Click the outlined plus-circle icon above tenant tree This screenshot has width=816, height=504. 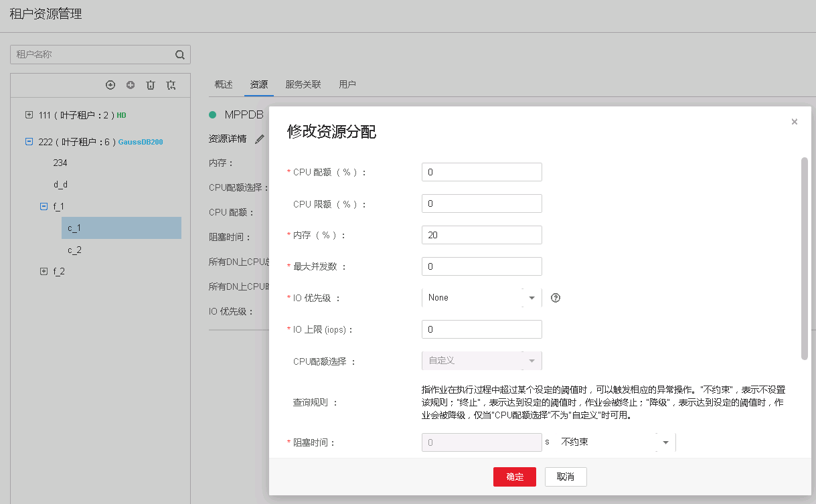(x=110, y=85)
